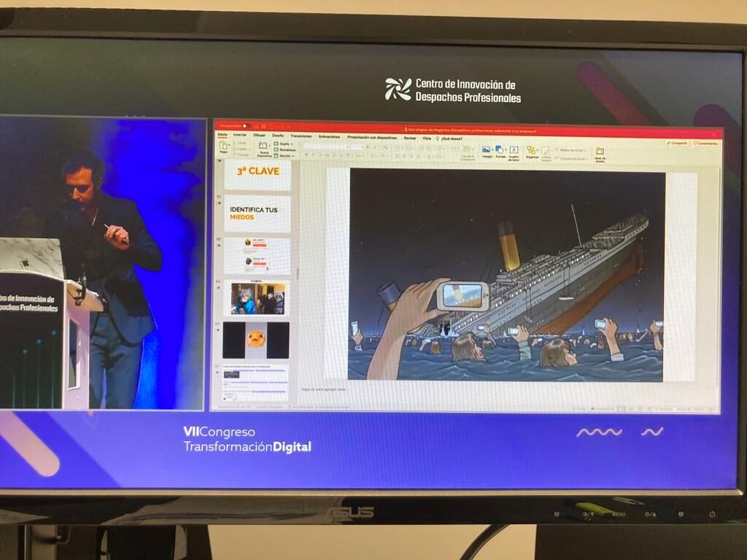
Task: Expand the Imagen dropdown arrow
Action: click(x=492, y=149)
